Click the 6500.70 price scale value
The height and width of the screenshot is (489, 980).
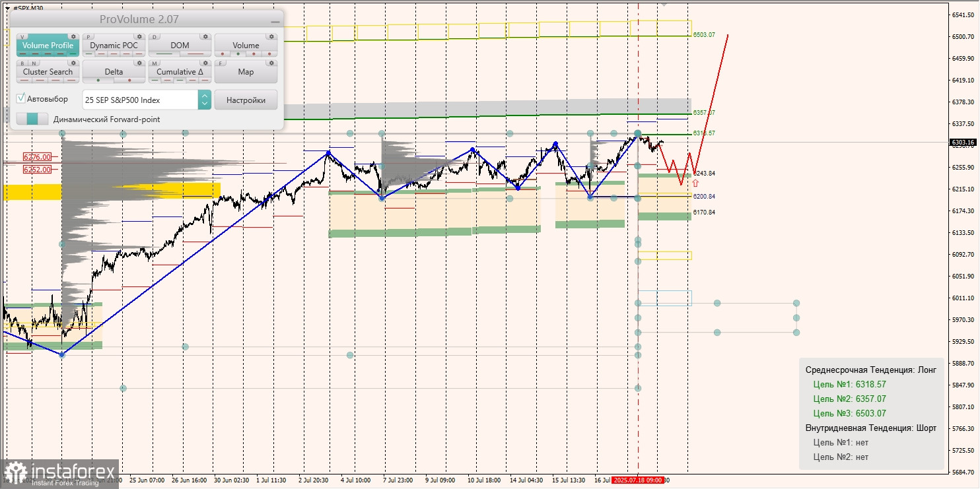pyautogui.click(x=964, y=36)
